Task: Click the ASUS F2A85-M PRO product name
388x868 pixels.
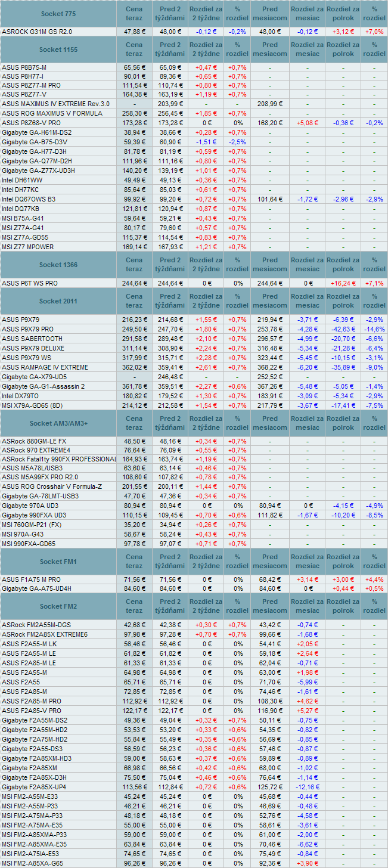Action: click(x=32, y=700)
